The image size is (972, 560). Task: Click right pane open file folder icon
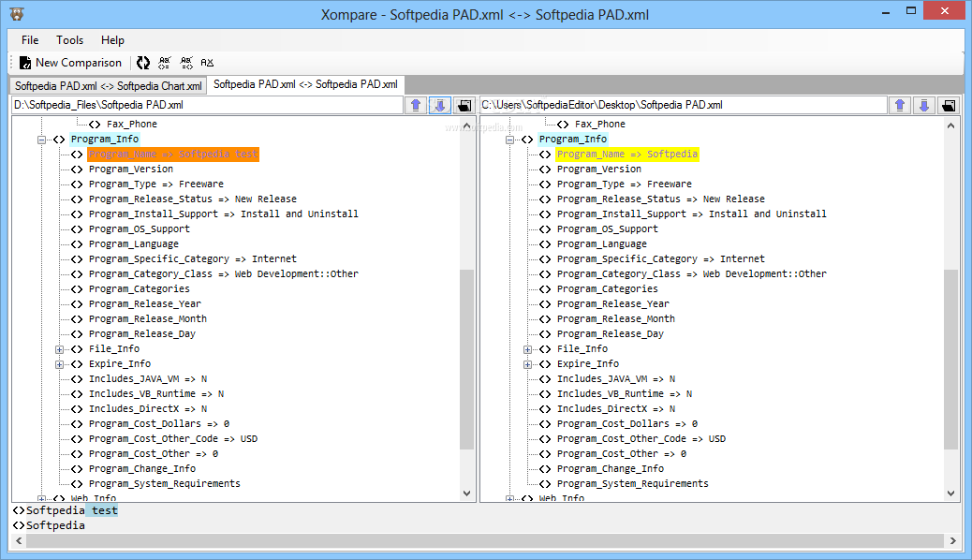pyautogui.click(x=949, y=106)
